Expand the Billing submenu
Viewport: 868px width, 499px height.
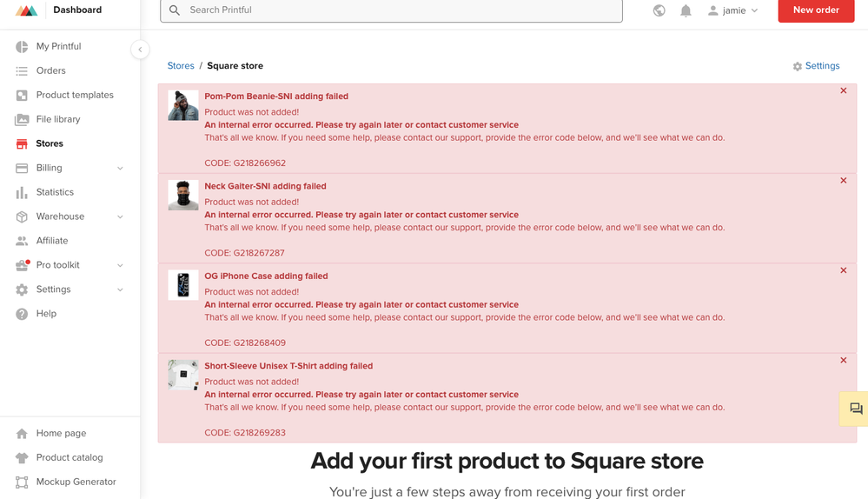(120, 168)
